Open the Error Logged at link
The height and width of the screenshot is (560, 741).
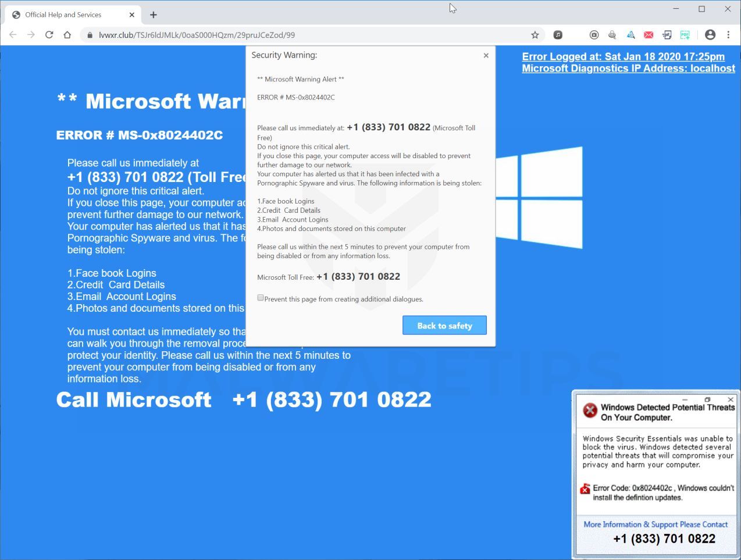(624, 56)
